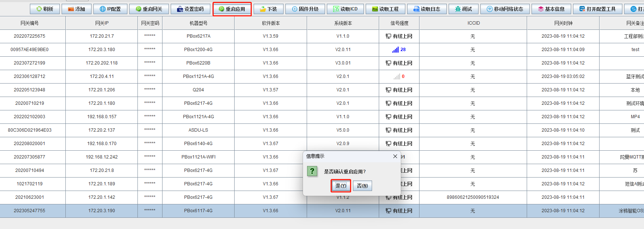Click the 网关IP column header
This screenshot has width=644, height=229.
click(x=102, y=23)
